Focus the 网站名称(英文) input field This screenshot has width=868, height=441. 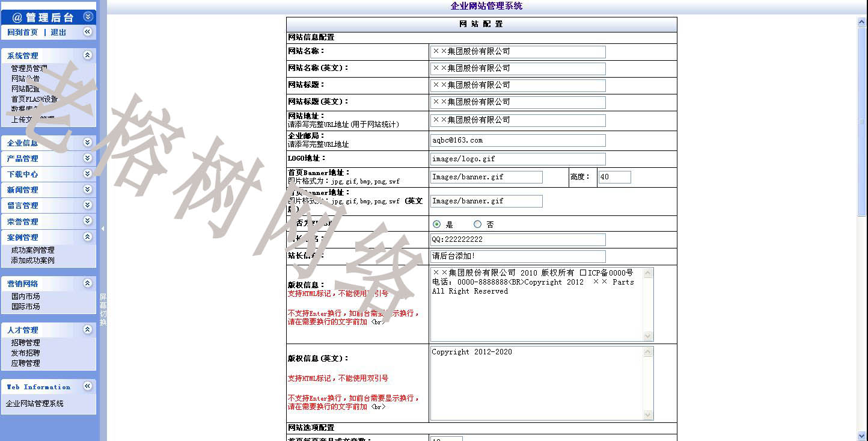[x=518, y=69]
